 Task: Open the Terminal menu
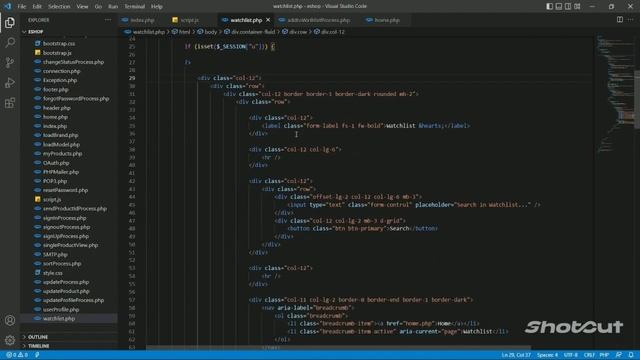[134, 7]
